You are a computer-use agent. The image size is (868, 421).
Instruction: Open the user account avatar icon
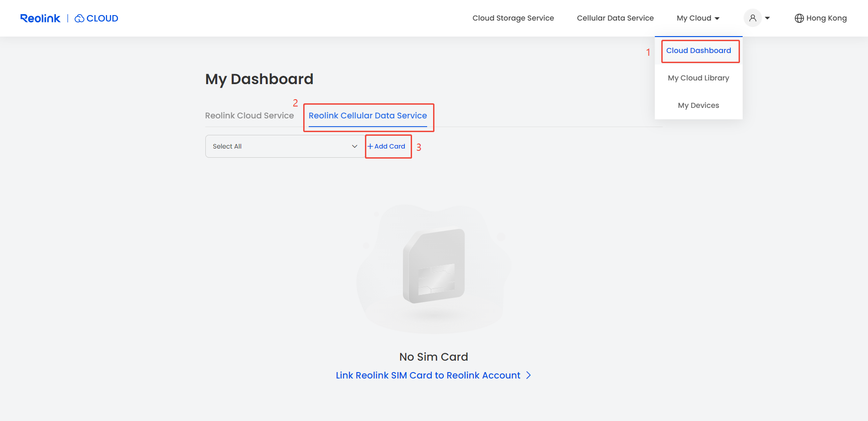[x=752, y=18]
